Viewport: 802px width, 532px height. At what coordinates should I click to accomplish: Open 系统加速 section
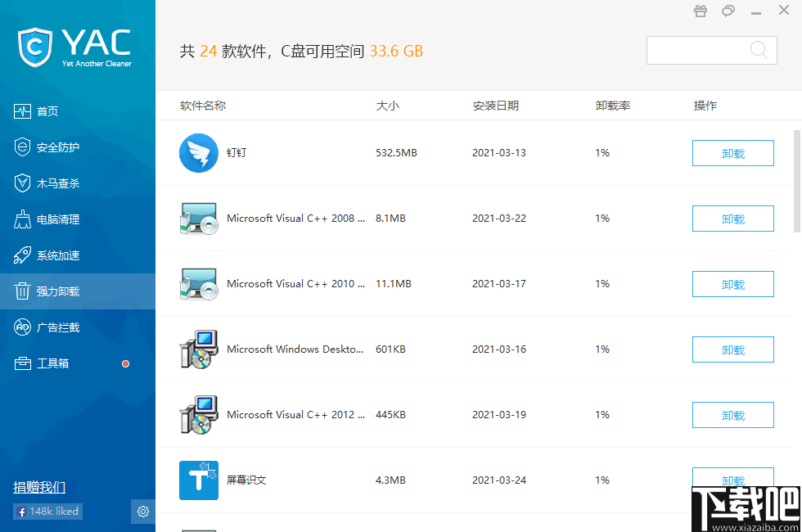pyautogui.click(x=78, y=255)
